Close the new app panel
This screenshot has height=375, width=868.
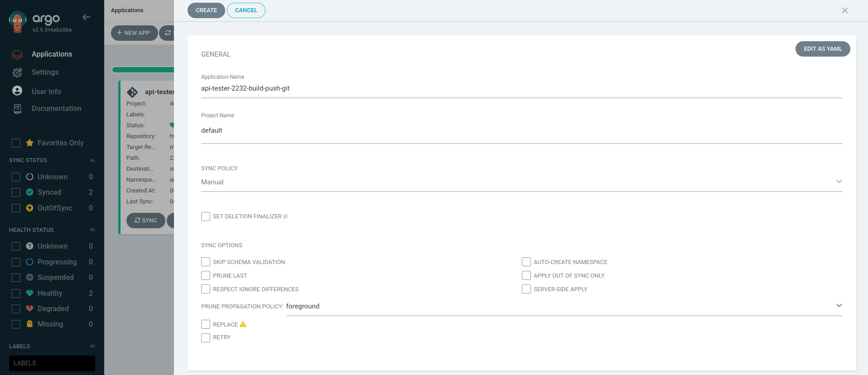click(x=844, y=10)
